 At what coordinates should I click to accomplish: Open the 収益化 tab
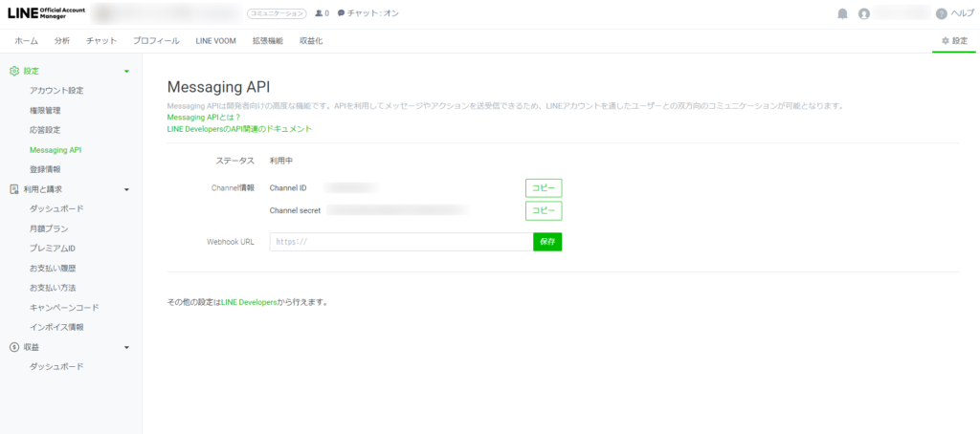coord(311,41)
